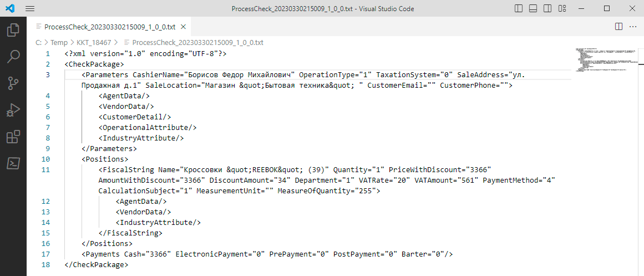Click the <OperationalAttribute/> tag
Screen dimensions: 644x276
pyautogui.click(x=148, y=128)
